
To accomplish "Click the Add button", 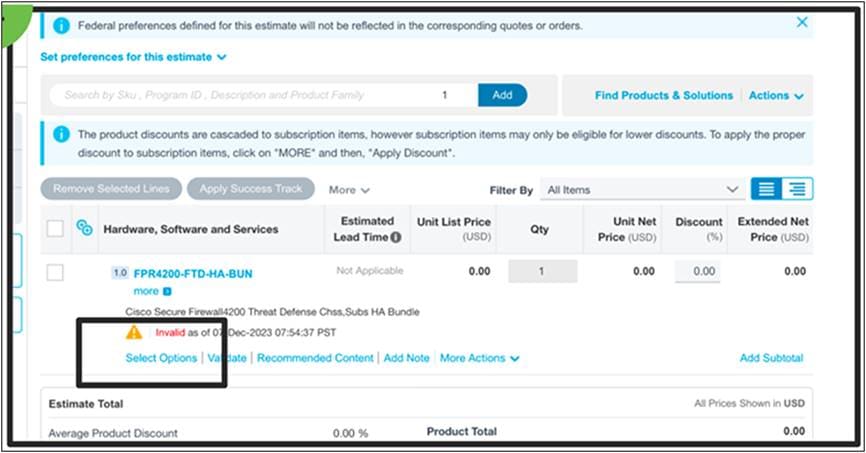I will (x=502, y=95).
